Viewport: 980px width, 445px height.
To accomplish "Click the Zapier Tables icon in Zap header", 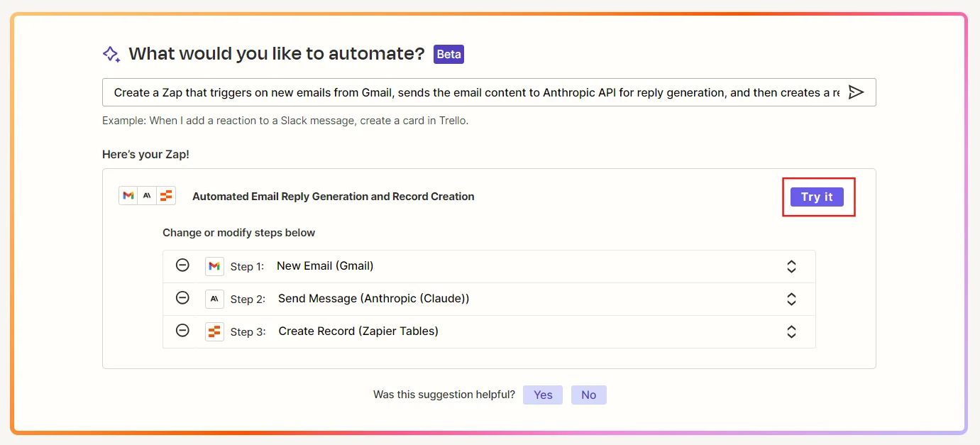I will coord(166,196).
